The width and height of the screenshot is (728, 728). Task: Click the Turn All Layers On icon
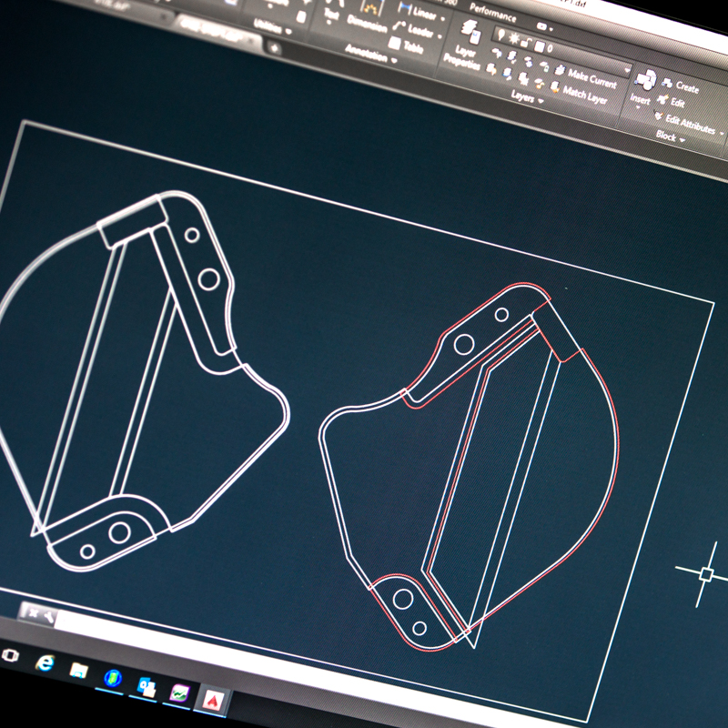[491, 69]
